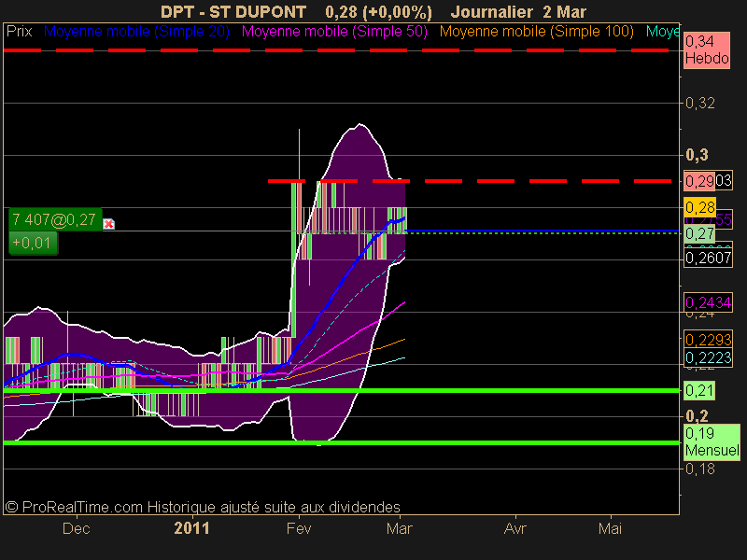The image size is (747, 560).
Task: Close the 7 407@0,27 order label
Action: 108,223
